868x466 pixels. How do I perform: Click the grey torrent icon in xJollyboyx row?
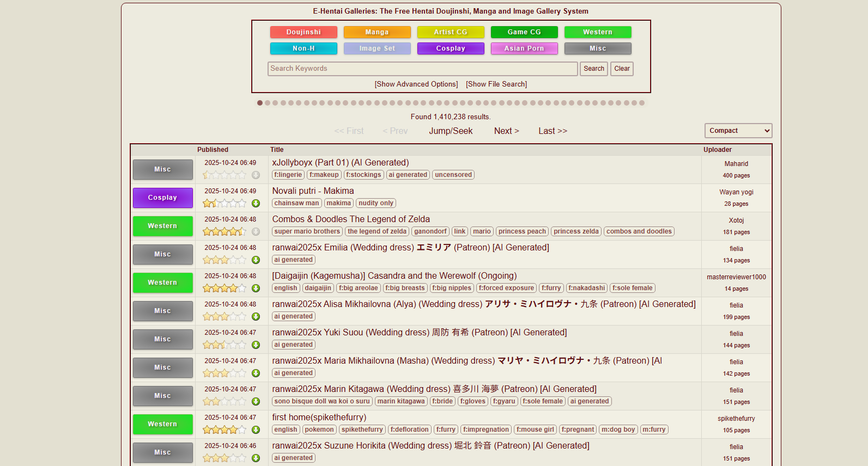256,175
